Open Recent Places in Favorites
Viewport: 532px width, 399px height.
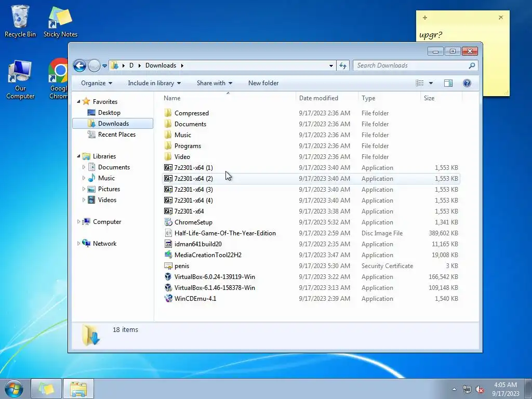[117, 135]
